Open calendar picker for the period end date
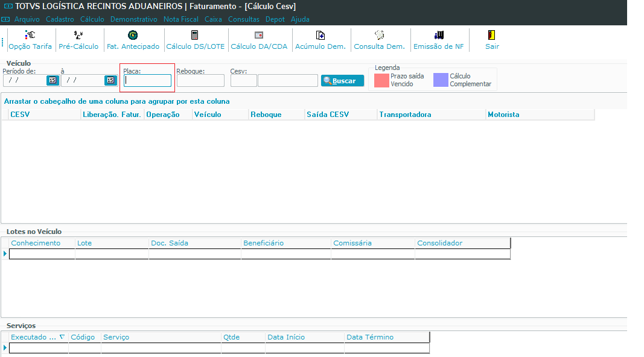This screenshot has height=357, width=644. pos(110,80)
